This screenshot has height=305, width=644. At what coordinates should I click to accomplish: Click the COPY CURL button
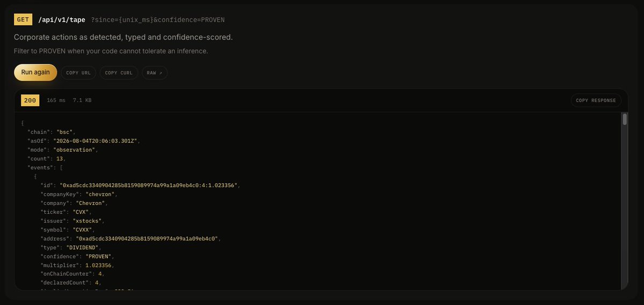click(119, 72)
